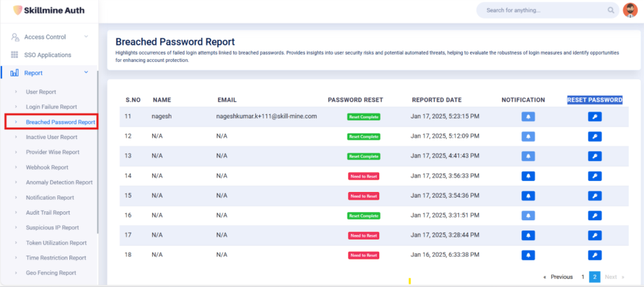Click the reset password key icon for nagesh

594,117
